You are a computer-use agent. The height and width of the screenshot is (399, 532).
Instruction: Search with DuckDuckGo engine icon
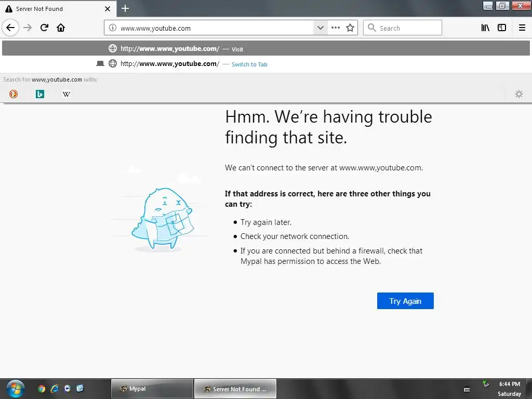coord(14,94)
